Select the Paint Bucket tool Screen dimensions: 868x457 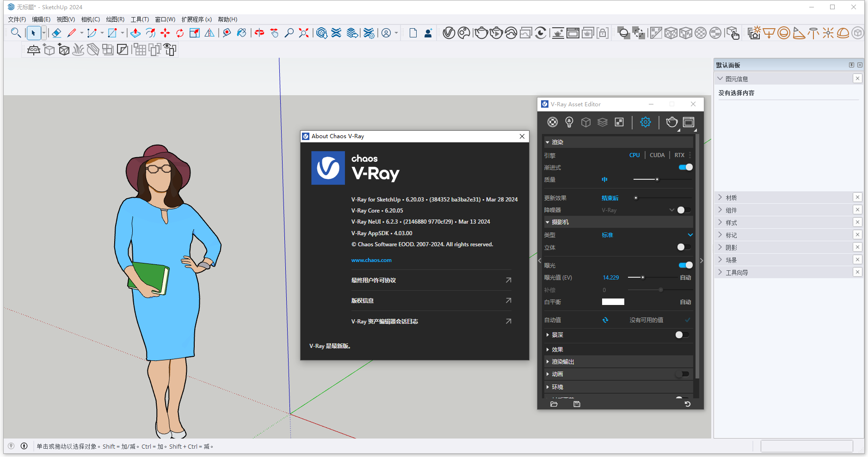click(x=241, y=33)
